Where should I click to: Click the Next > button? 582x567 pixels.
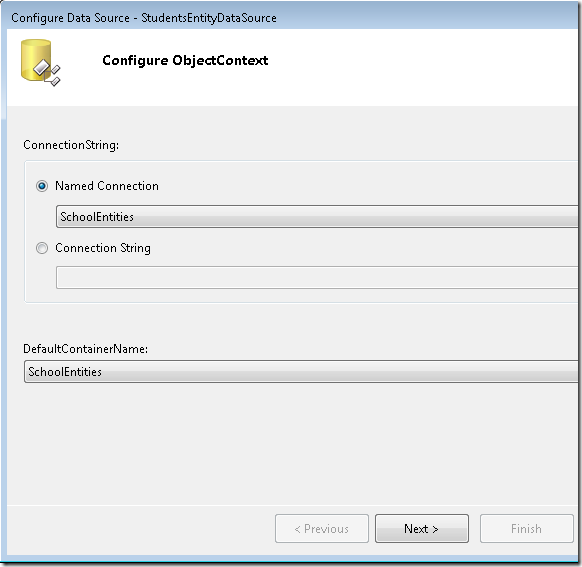tap(422, 528)
